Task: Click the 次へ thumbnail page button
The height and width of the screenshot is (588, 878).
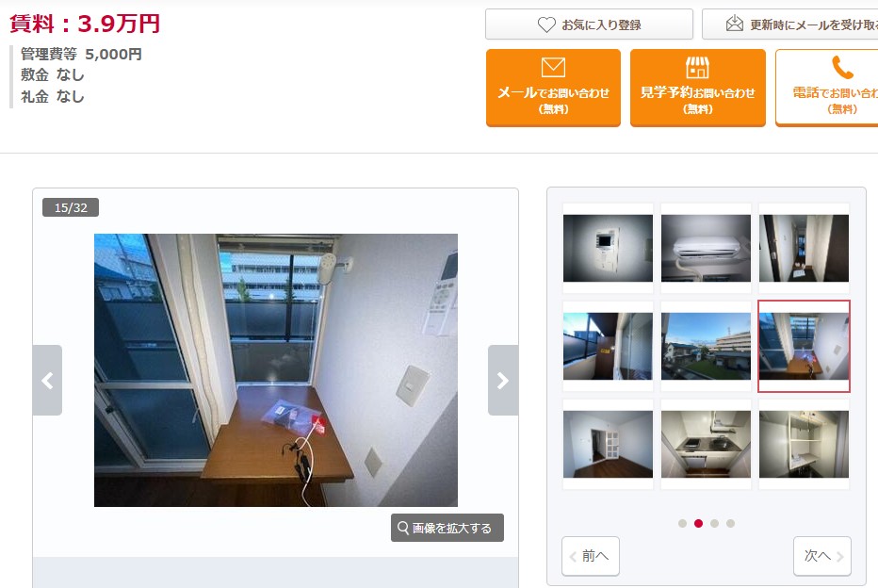Action: [x=822, y=556]
